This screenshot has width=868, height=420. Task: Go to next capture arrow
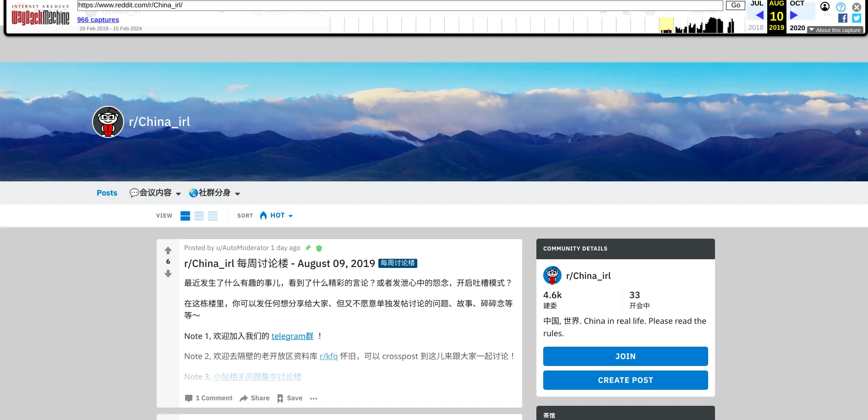[x=794, y=15]
